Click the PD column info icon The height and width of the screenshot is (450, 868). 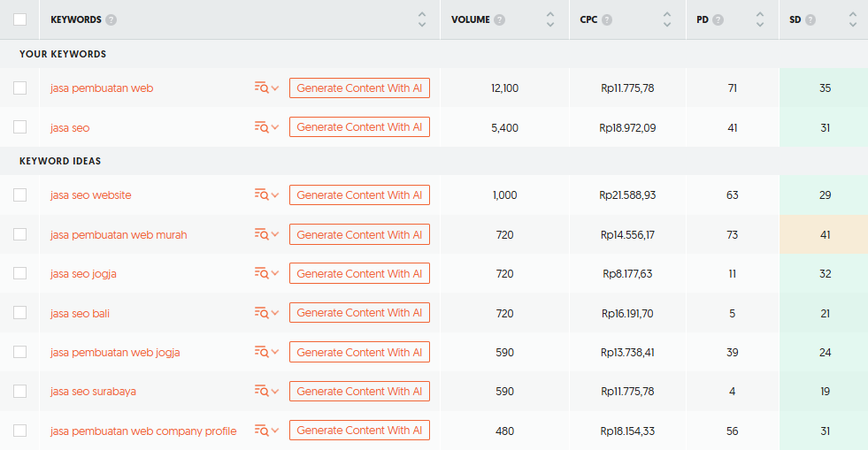(x=718, y=19)
